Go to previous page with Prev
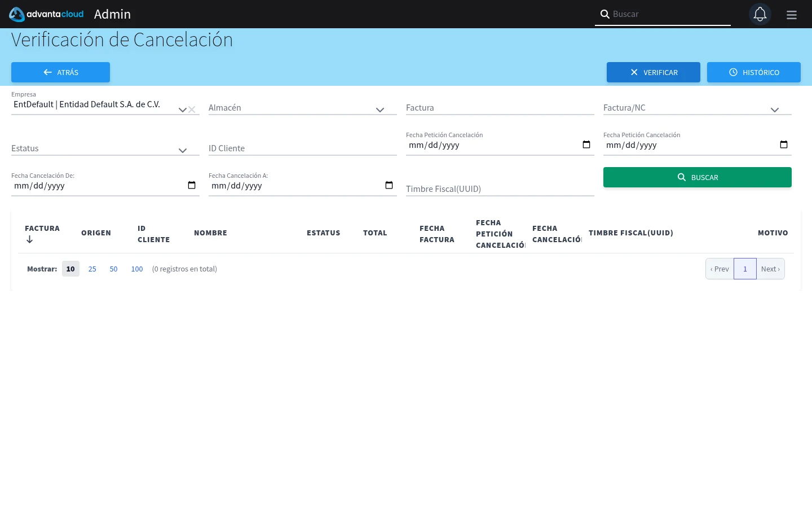This screenshot has height=508, width=812. (720, 269)
